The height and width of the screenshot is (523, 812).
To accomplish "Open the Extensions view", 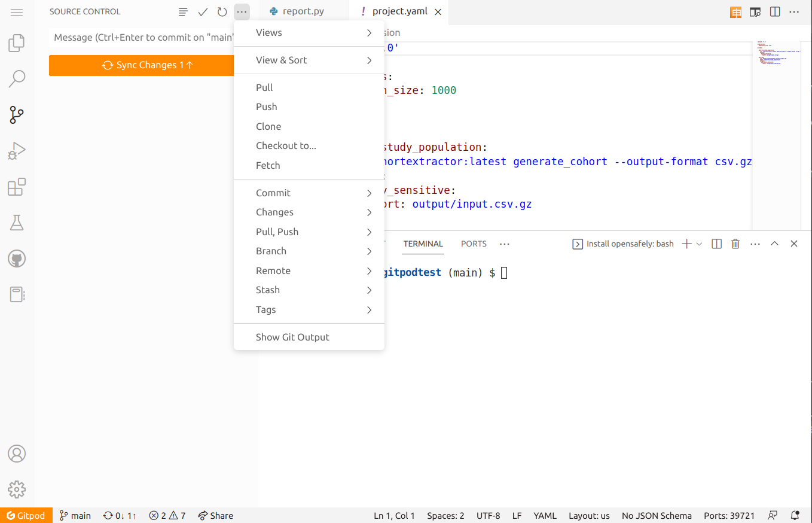I will (x=17, y=187).
